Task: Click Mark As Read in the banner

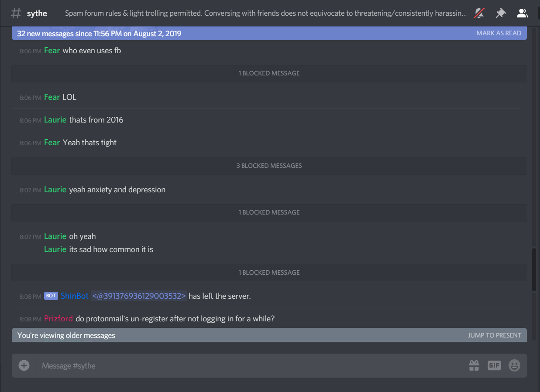Action: coord(499,33)
